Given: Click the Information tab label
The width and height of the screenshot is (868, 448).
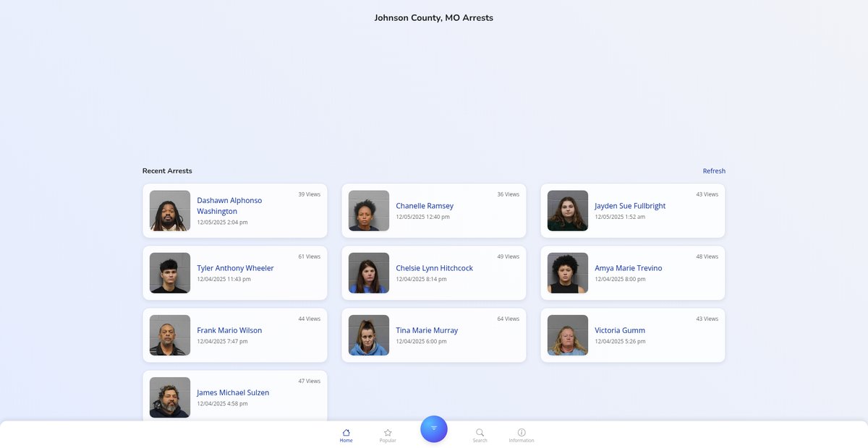Looking at the screenshot, I should (522, 441).
